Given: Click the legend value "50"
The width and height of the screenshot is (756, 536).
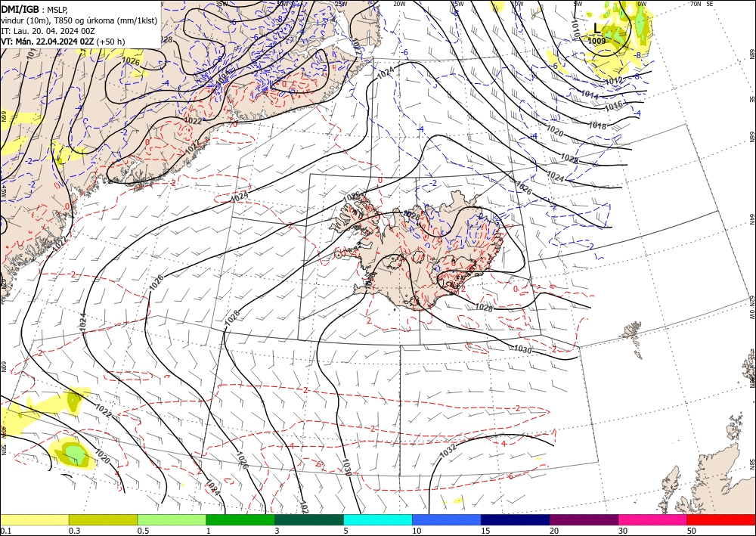Looking at the screenshot, I should click(x=692, y=531).
